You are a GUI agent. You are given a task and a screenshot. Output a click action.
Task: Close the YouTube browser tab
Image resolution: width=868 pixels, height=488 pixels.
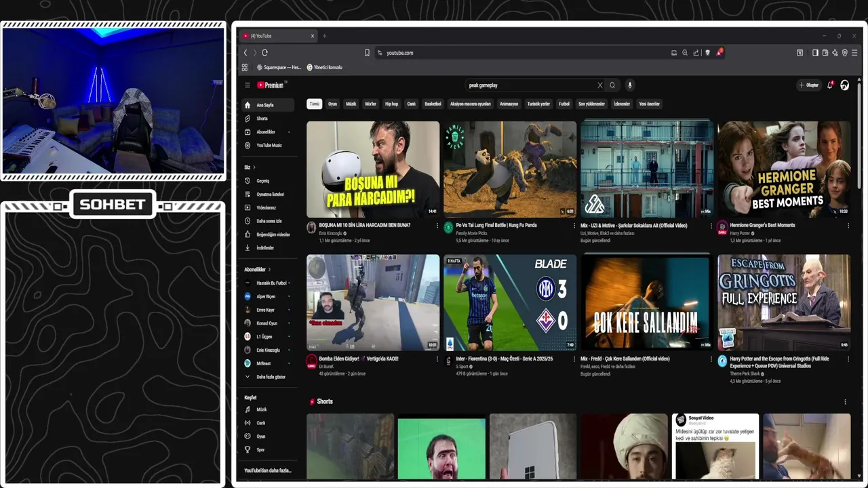313,36
